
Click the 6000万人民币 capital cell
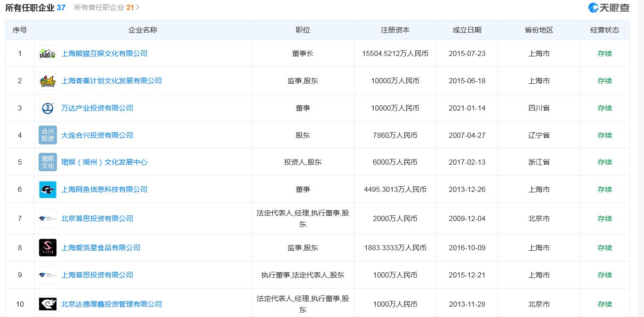pos(395,162)
